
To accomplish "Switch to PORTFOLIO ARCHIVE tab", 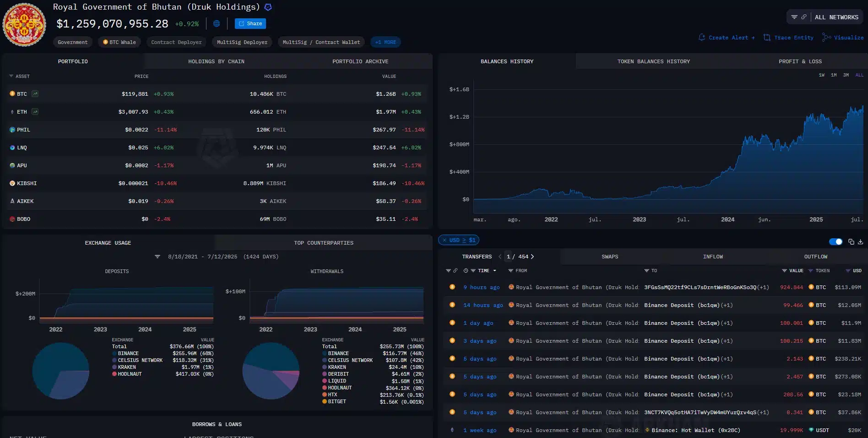I will 360,61.
